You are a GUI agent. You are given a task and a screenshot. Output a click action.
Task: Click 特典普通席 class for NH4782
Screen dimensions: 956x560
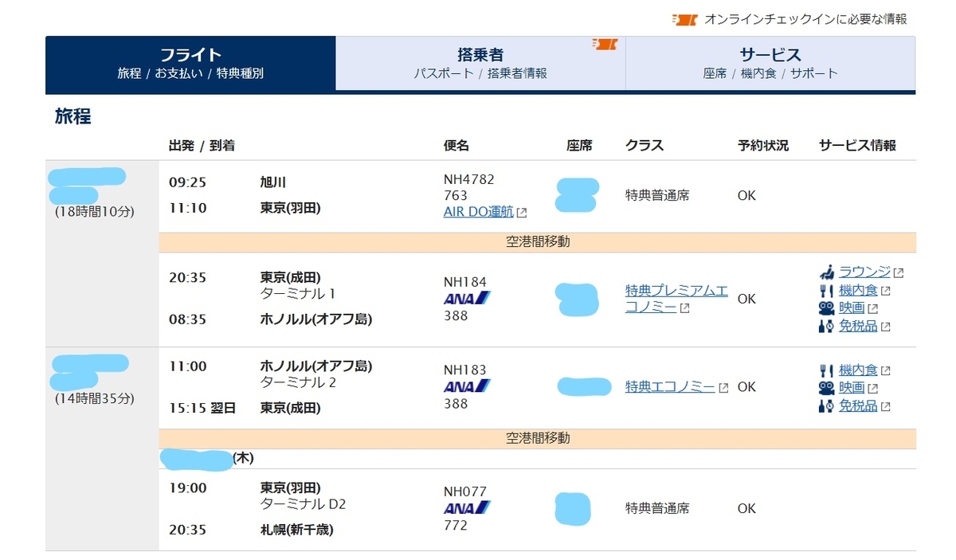tap(657, 195)
